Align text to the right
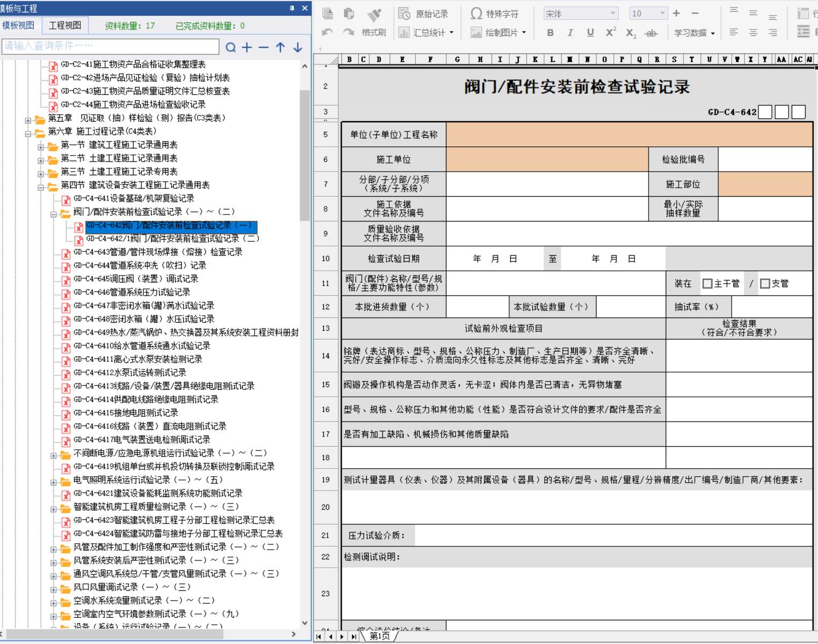The image size is (818, 644). (772, 33)
